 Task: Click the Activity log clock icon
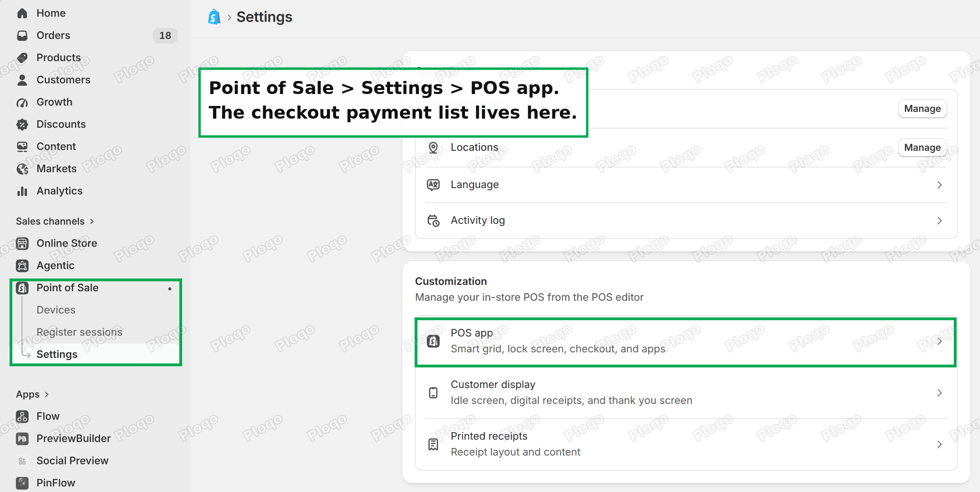tap(433, 221)
